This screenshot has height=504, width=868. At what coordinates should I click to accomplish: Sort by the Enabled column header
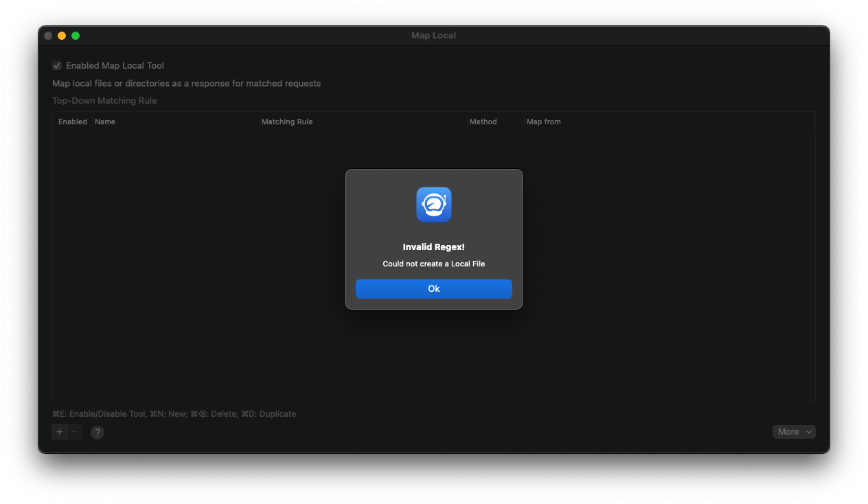pos(73,122)
